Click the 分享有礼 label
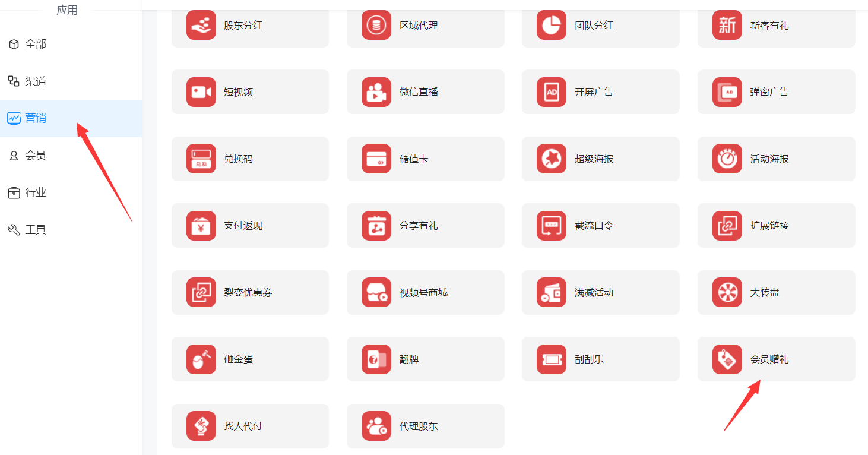 pyautogui.click(x=419, y=226)
